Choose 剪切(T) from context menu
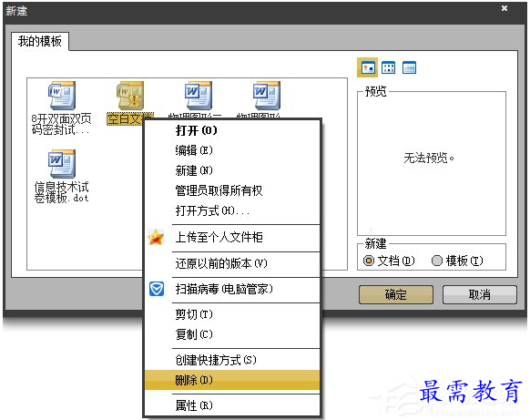The width and height of the screenshot is (530, 420). coord(232,314)
